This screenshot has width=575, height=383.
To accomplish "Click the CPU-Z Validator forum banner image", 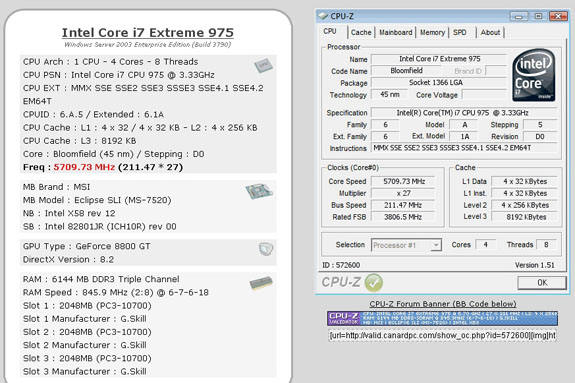I will [443, 318].
